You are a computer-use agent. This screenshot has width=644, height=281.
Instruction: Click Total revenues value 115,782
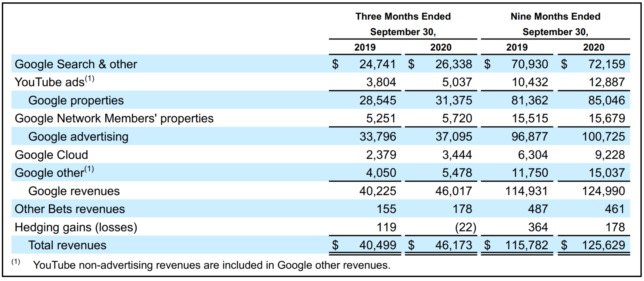pos(526,245)
